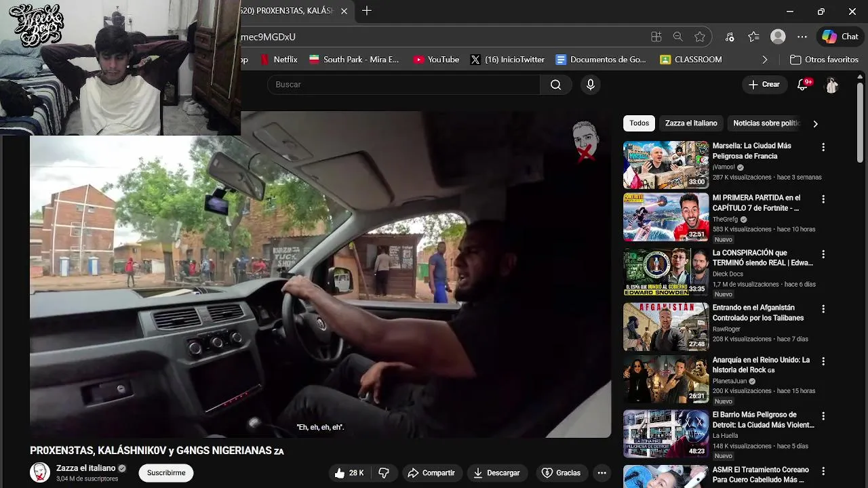Click the Suscribirme button
868x488 pixels.
[166, 472]
